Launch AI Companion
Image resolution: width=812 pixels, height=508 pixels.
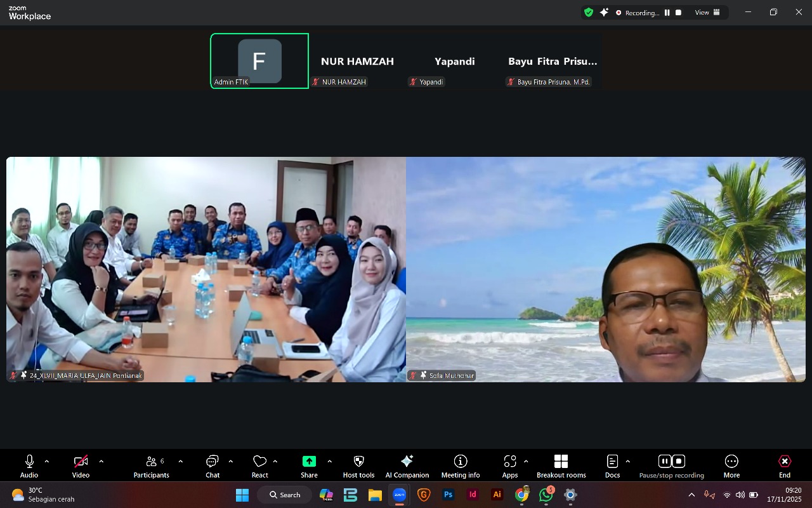click(407, 465)
